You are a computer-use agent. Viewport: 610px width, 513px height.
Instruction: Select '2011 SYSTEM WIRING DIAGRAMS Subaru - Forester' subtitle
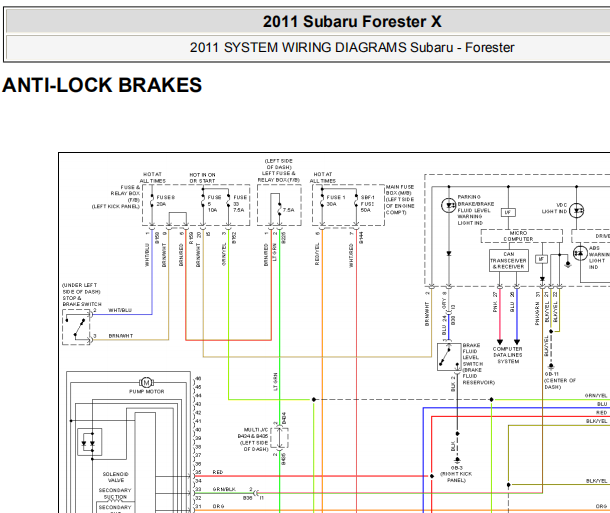352,47
